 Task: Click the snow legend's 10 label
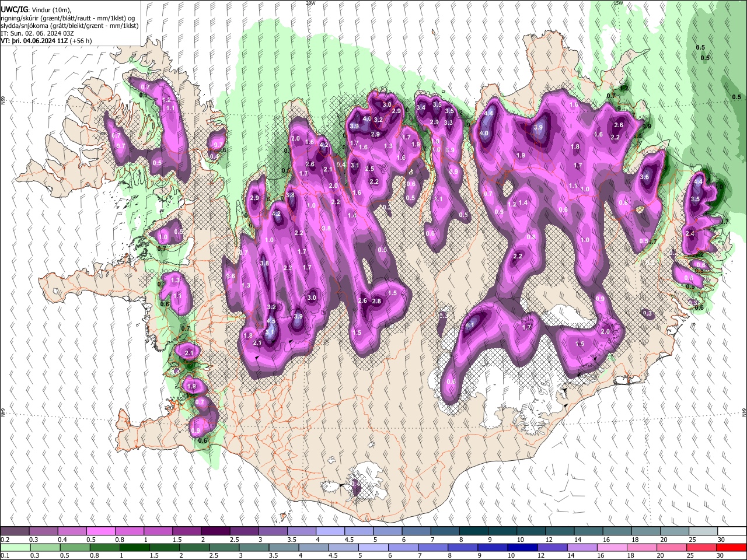coord(521,540)
